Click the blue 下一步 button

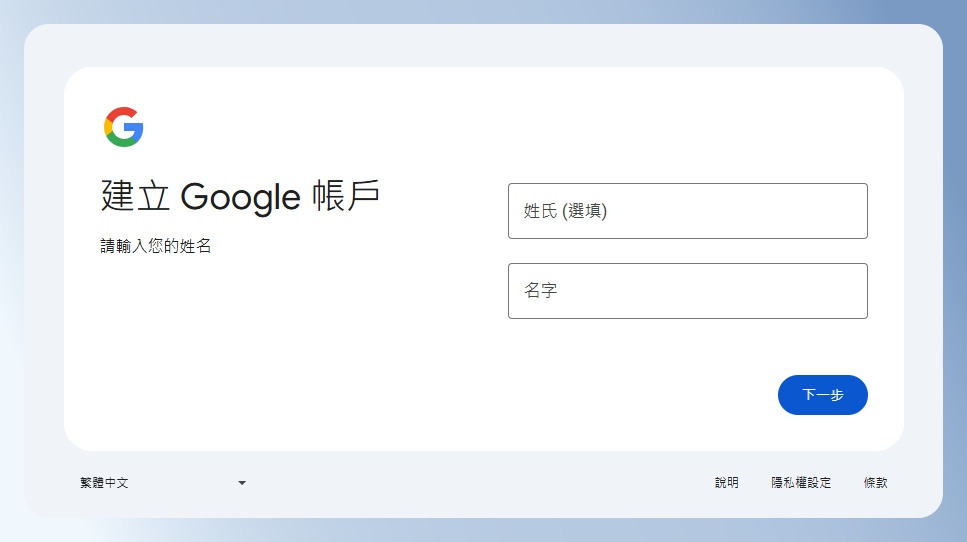pyautogui.click(x=823, y=395)
